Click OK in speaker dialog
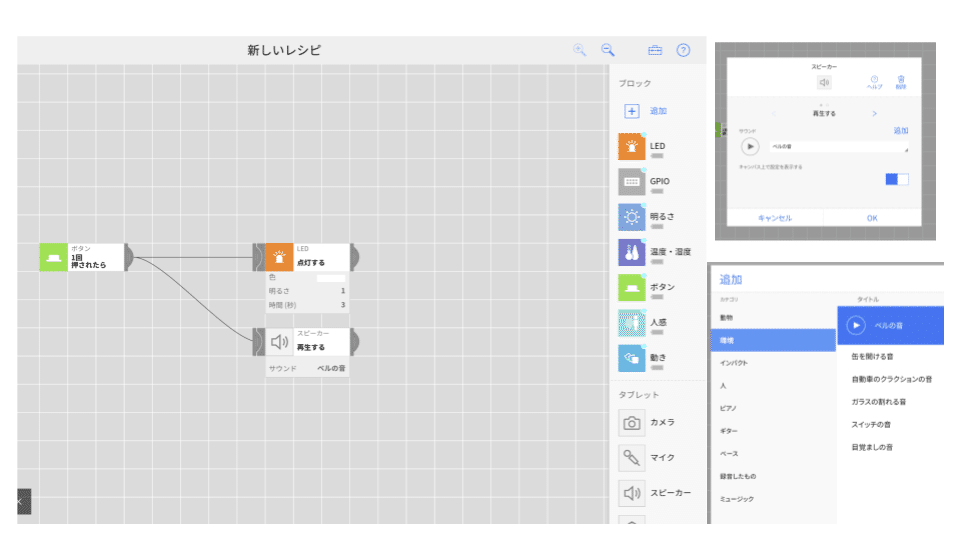 click(x=872, y=218)
